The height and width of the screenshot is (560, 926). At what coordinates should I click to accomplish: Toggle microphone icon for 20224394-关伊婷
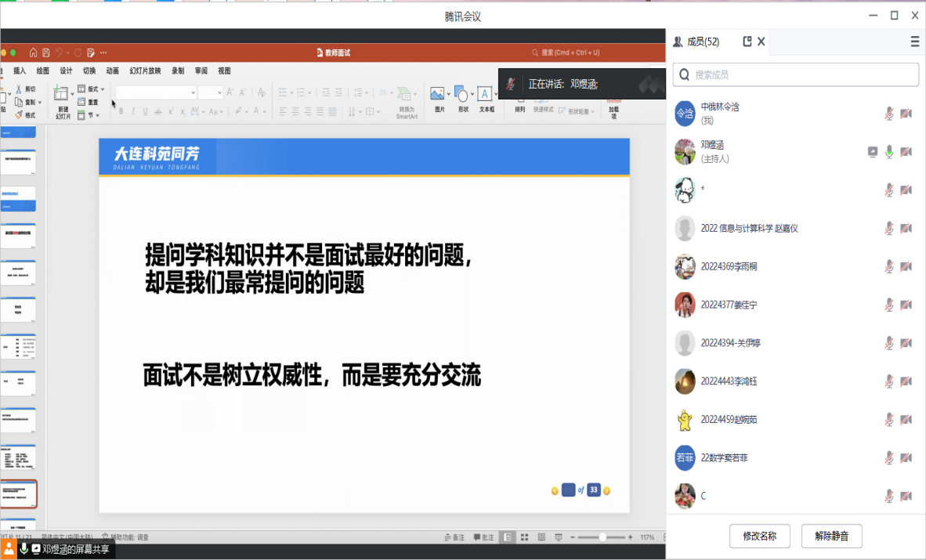[889, 342]
